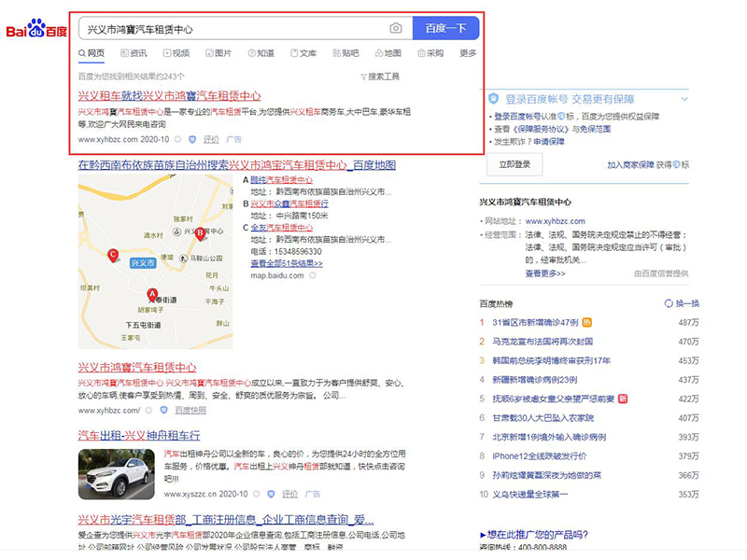Click the 保障 shield icon in login panel
Screen dimensions: 747x560
coord(494,99)
